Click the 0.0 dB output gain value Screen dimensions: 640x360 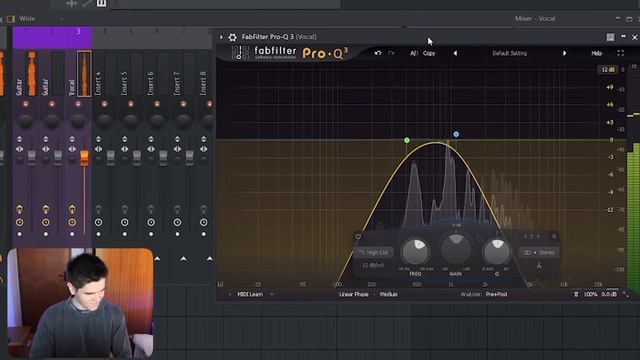click(609, 294)
